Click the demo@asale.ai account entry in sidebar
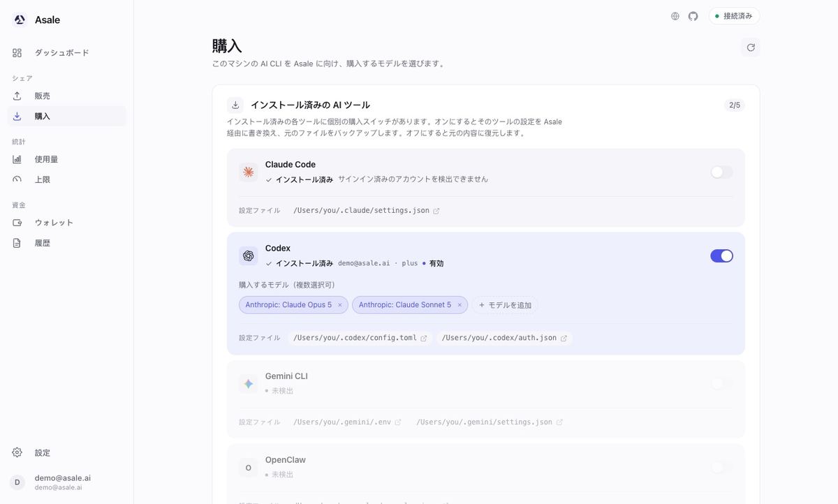Viewport: 838px width, 504px height. pyautogui.click(x=67, y=482)
